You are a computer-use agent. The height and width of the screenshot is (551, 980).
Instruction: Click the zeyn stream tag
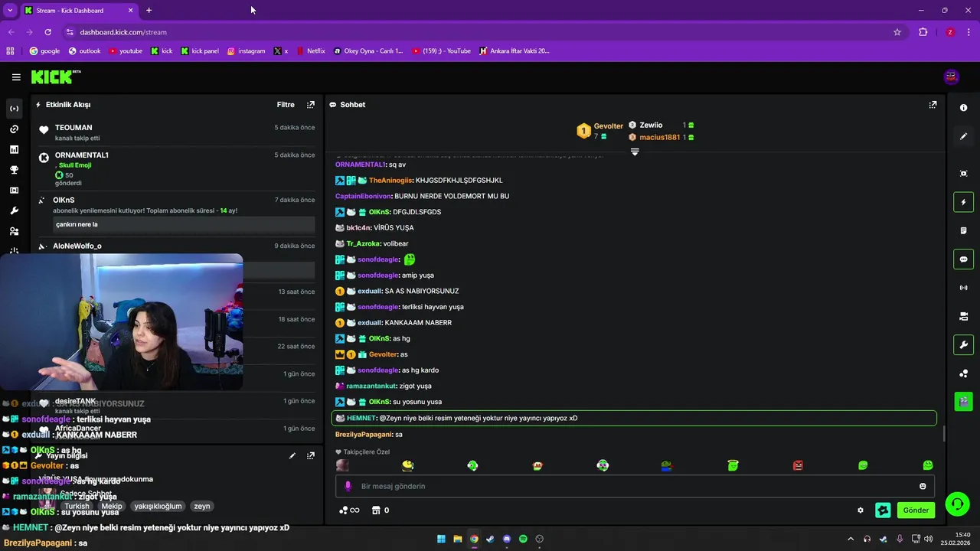pyautogui.click(x=202, y=507)
